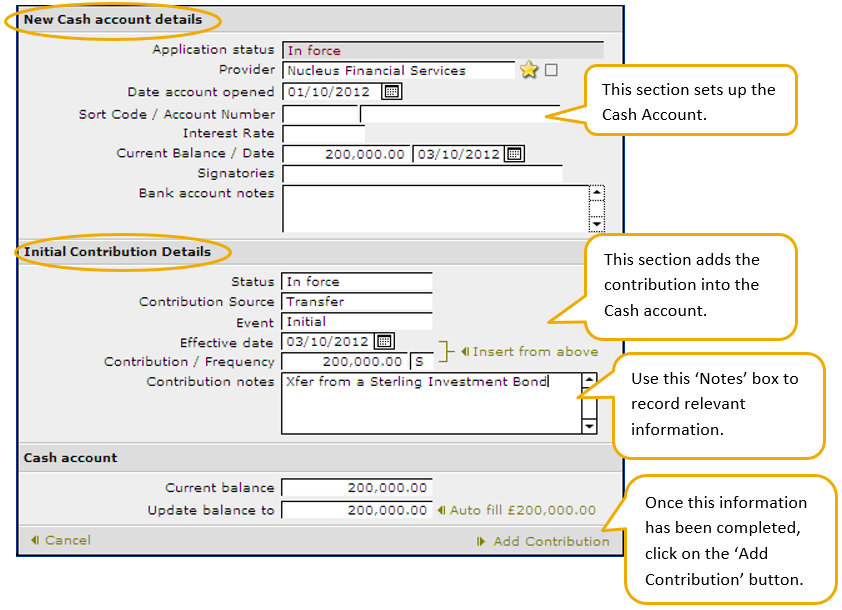Screen dimensions: 842x610
Task: Click the Current Balance amount field
Action: pyautogui.click(x=346, y=154)
